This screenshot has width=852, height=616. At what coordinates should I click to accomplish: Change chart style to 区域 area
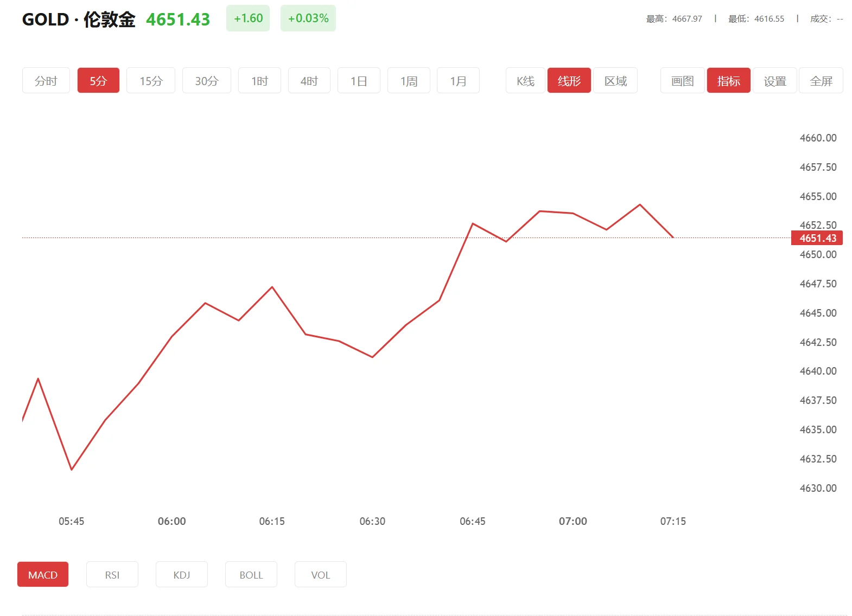tap(615, 81)
